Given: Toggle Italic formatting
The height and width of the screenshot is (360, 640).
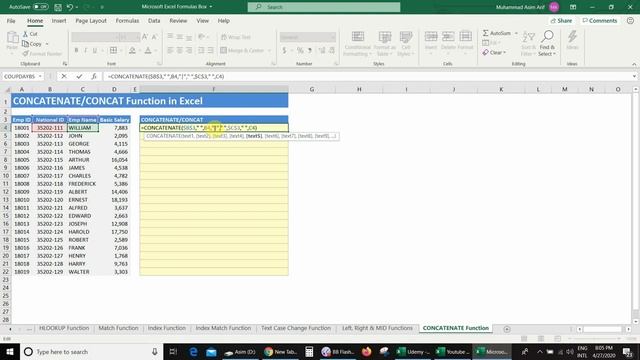Looking at the screenshot, I should pyautogui.click(x=86, y=50).
